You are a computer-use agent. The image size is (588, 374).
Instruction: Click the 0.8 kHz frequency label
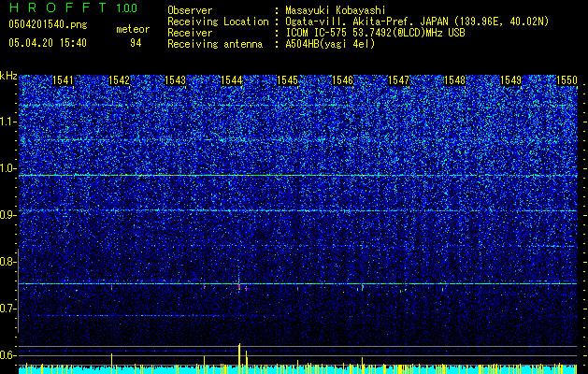7,262
